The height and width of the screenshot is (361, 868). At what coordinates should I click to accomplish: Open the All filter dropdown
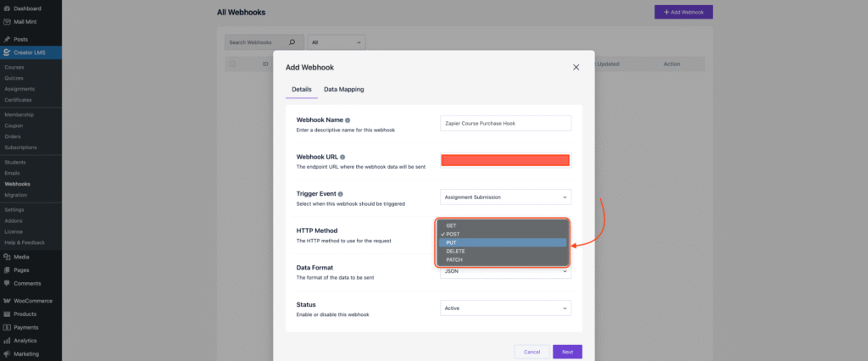coord(336,42)
